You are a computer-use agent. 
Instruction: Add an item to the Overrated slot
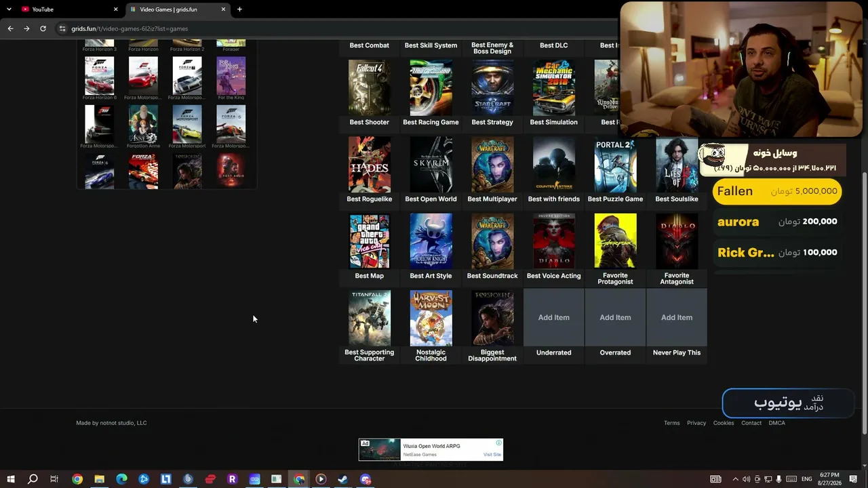pyautogui.click(x=615, y=317)
